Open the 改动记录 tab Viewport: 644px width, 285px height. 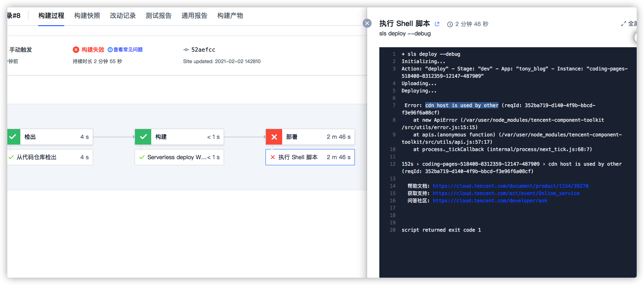123,15
